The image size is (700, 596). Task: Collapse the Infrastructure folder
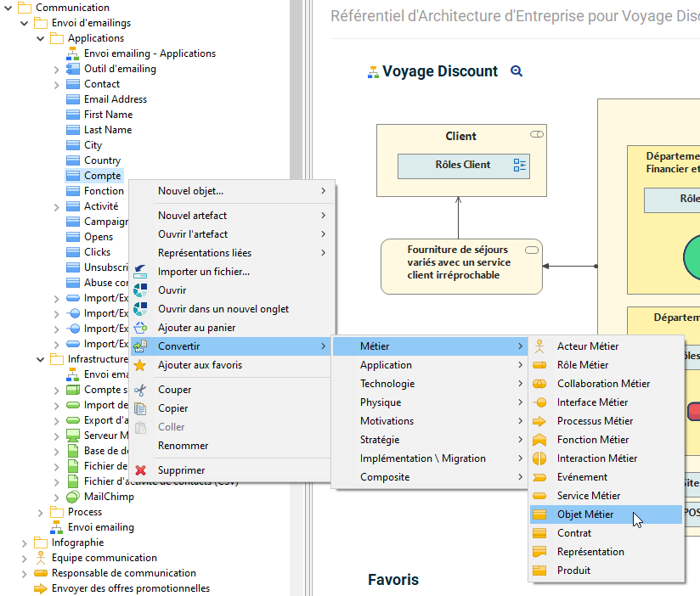(40, 360)
